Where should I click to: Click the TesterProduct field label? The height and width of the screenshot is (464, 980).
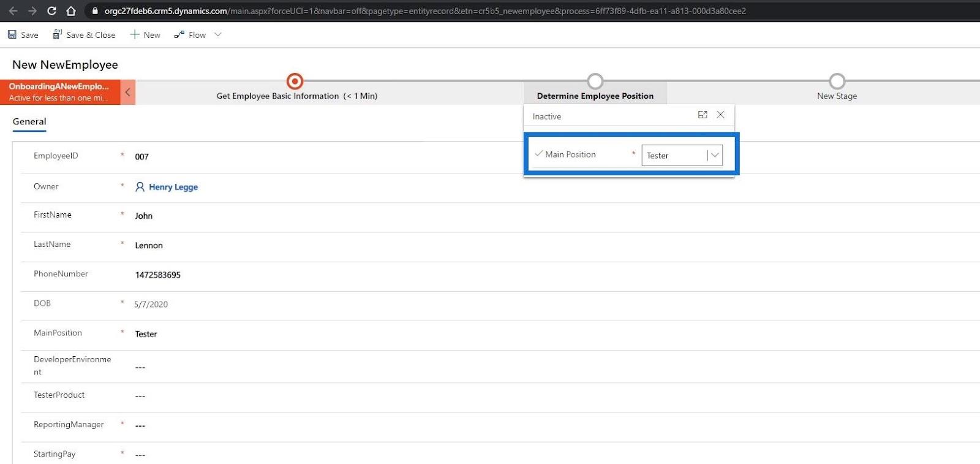tap(59, 395)
